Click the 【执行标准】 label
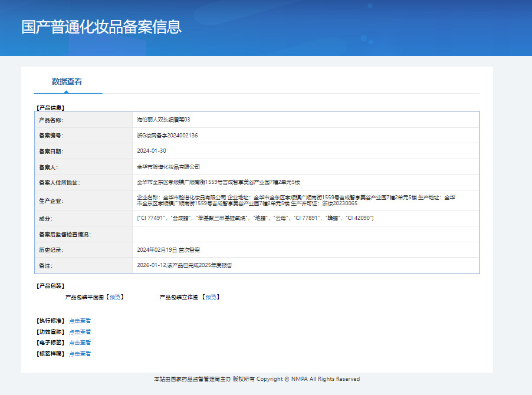Screen dimensions: 532x395 click(50, 321)
